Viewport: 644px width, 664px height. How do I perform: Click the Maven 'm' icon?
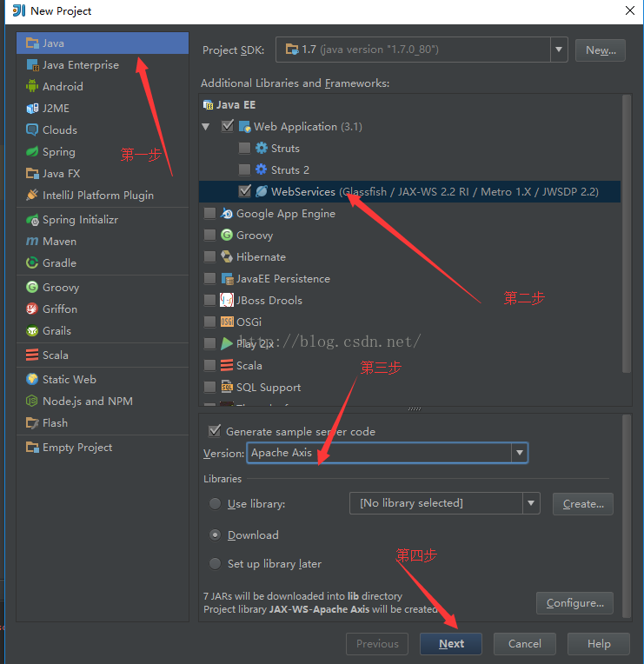pos(32,241)
